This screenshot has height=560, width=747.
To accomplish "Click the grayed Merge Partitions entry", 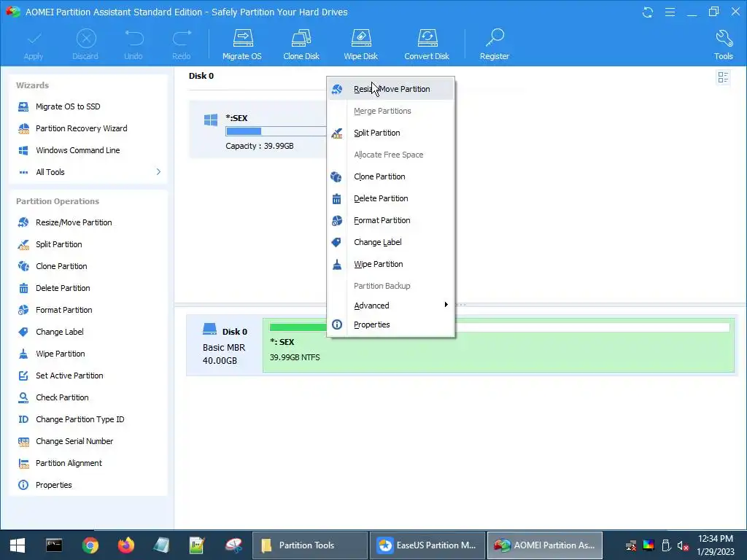I will [391, 111].
